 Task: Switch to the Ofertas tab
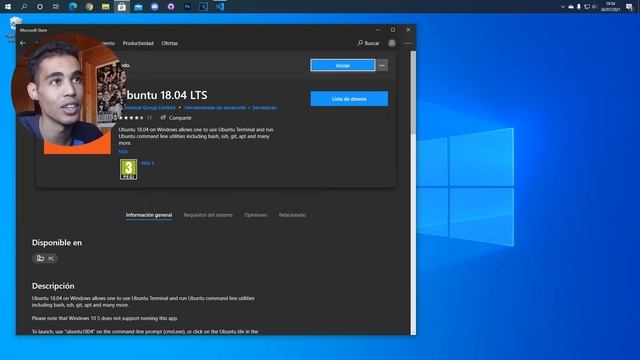169,43
